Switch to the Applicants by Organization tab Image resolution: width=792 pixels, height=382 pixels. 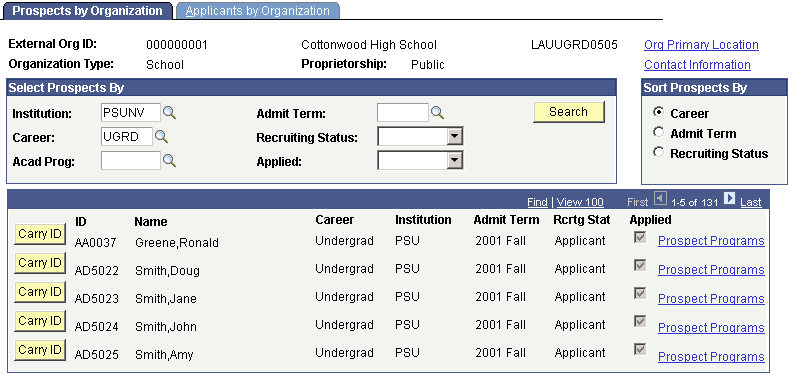[x=258, y=11]
